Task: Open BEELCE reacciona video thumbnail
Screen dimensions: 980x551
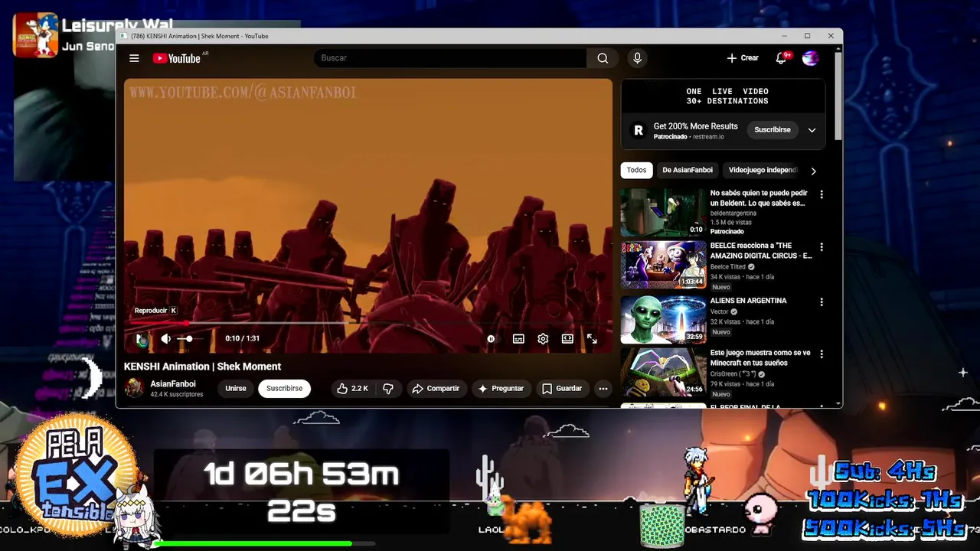Action: pos(663,265)
